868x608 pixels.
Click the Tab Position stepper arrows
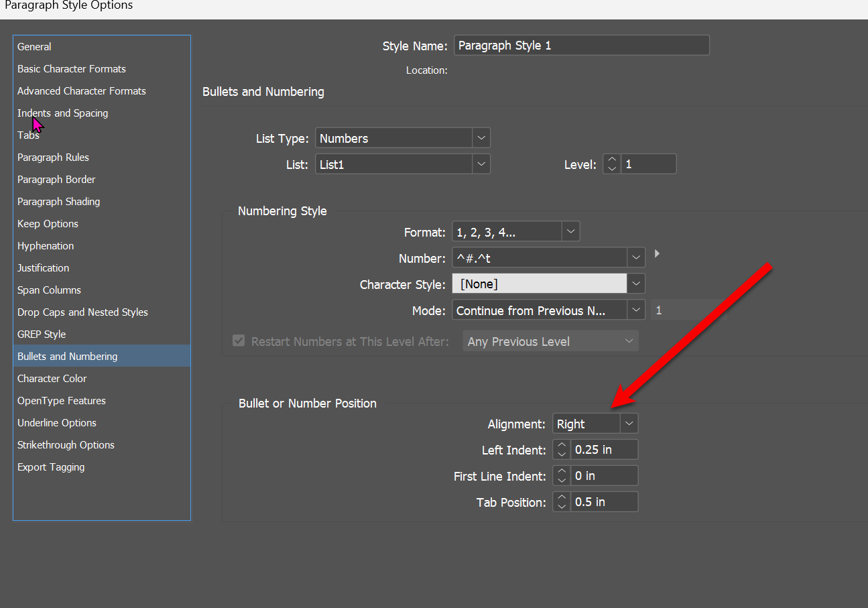point(562,502)
